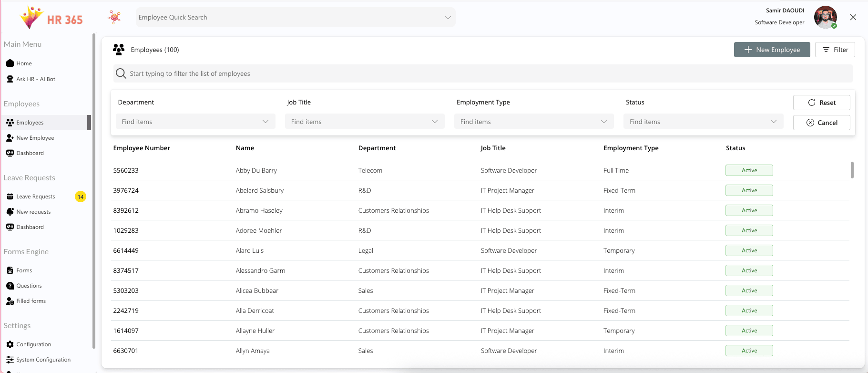Open New Employee in sidebar menu

[x=35, y=138]
